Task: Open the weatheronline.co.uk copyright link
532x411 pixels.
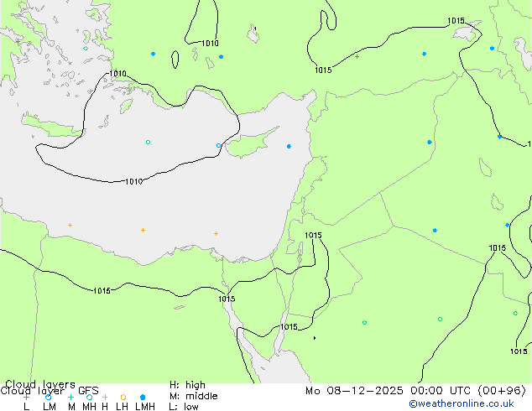Action: (462, 403)
